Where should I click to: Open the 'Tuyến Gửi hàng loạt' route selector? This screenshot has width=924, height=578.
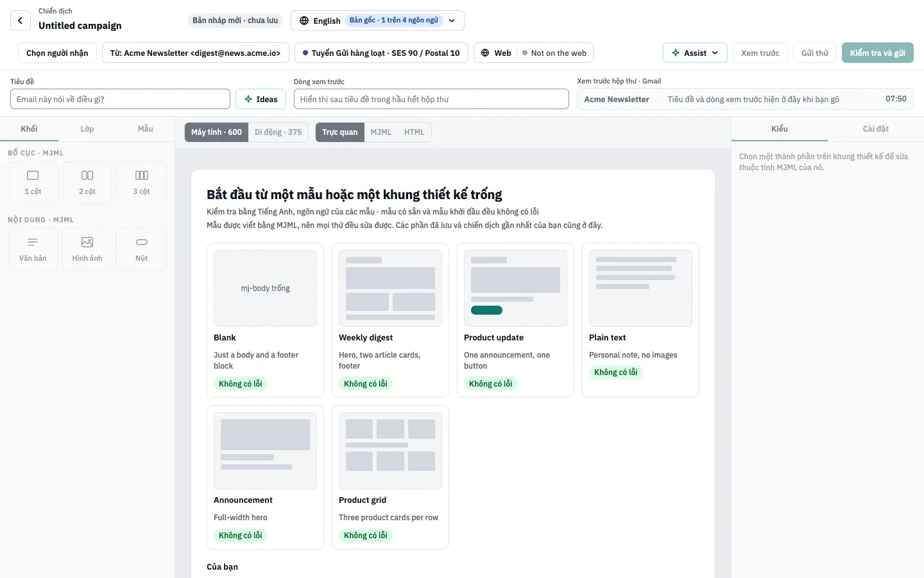381,53
